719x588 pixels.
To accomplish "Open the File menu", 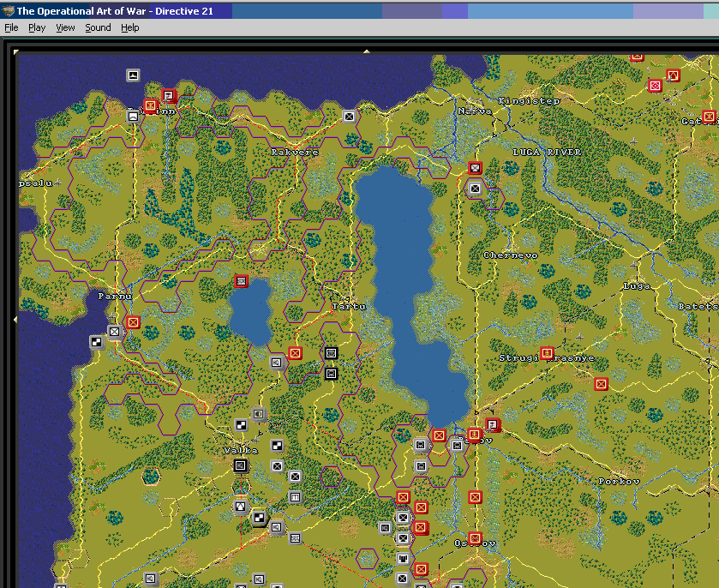I will (11, 27).
